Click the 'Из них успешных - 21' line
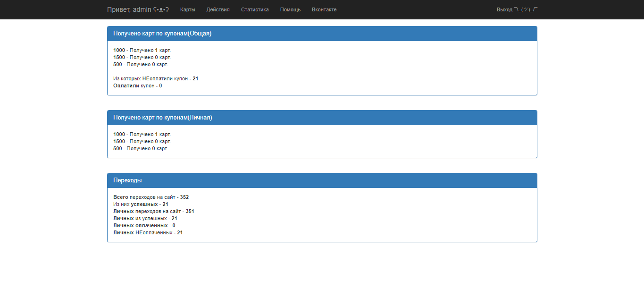644x282 pixels. pyautogui.click(x=141, y=204)
